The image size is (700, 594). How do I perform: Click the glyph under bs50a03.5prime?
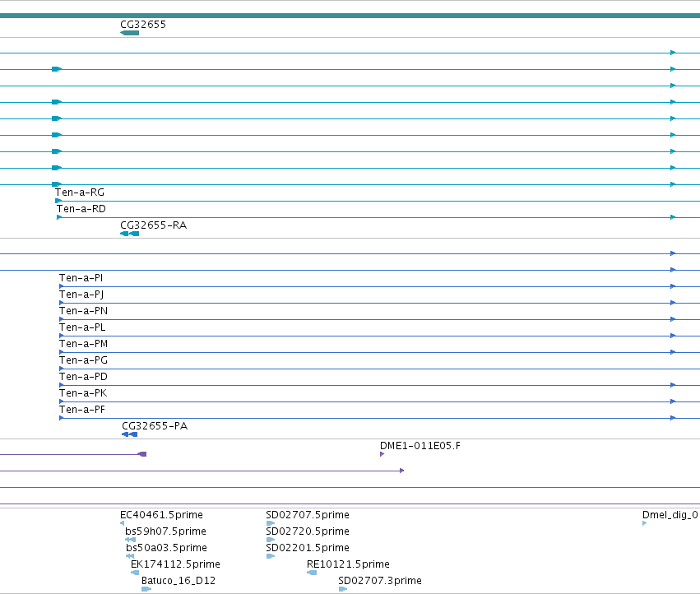click(x=130, y=556)
